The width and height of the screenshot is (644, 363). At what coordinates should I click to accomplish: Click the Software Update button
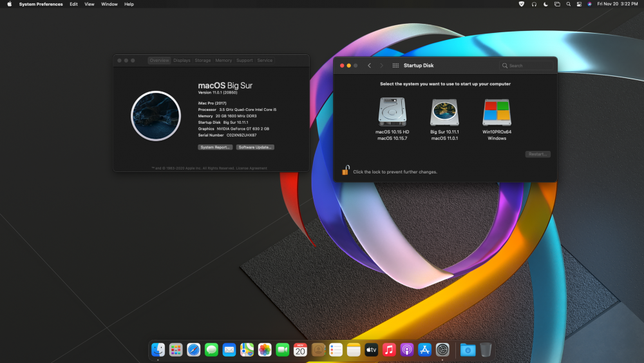click(255, 147)
